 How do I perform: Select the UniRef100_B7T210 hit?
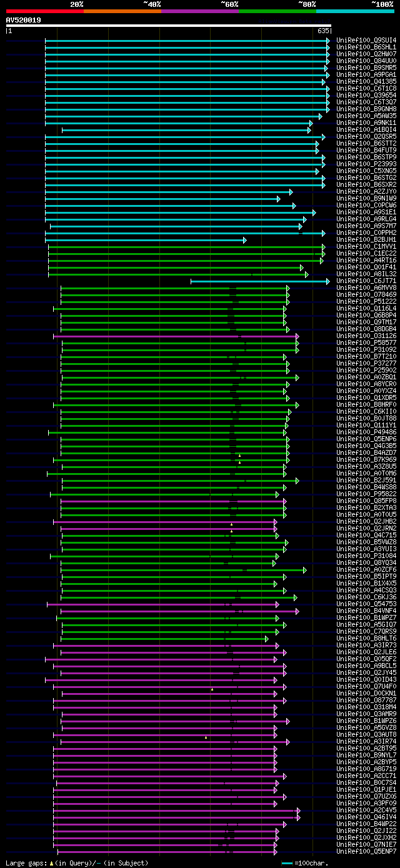366,357
